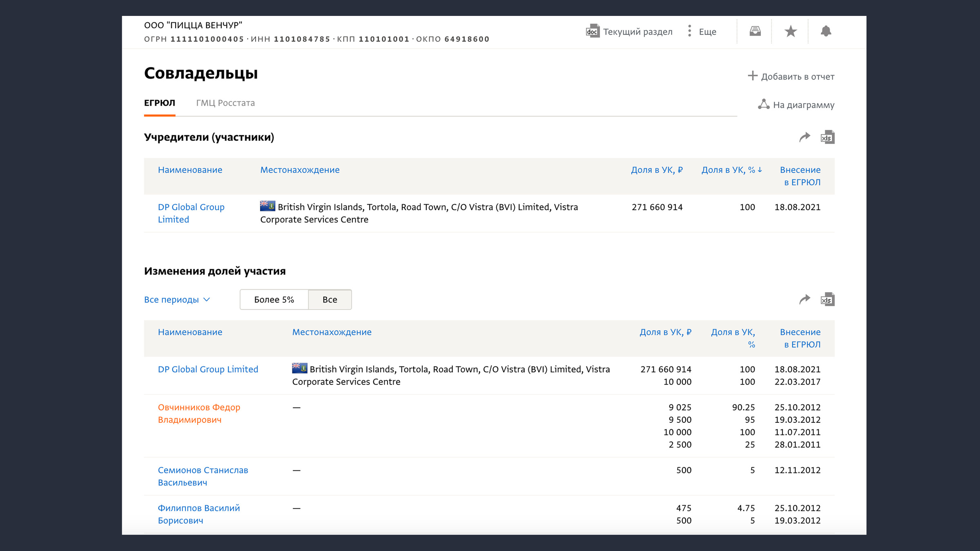Select the Более 5% filter
Screen dimensions: 980x551
point(274,300)
